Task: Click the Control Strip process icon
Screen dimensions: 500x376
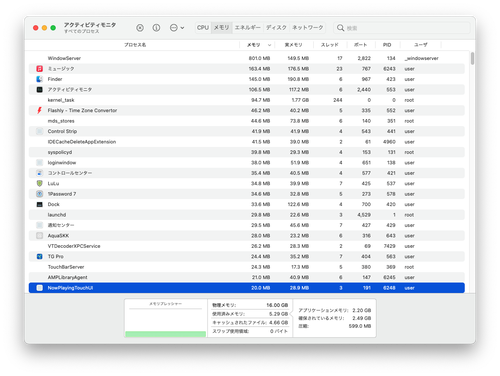Action: (40, 131)
